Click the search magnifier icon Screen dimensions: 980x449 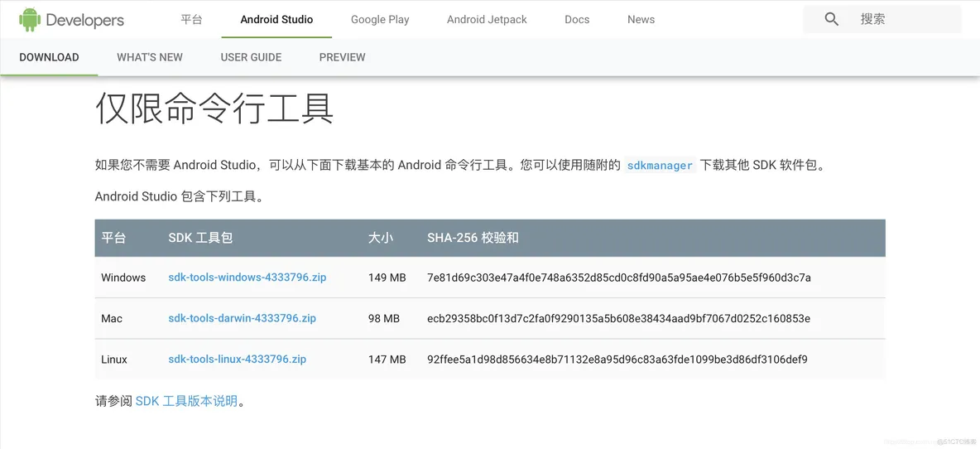831,19
